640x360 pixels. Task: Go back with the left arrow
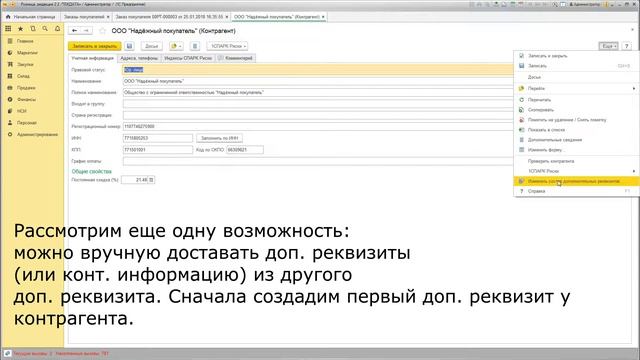pos(74,31)
